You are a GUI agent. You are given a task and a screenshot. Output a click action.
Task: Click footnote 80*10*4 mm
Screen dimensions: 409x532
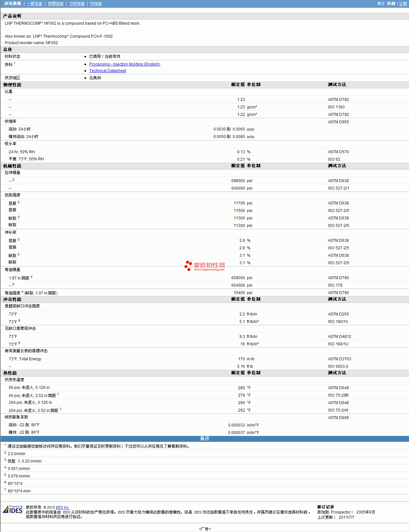click(19, 491)
